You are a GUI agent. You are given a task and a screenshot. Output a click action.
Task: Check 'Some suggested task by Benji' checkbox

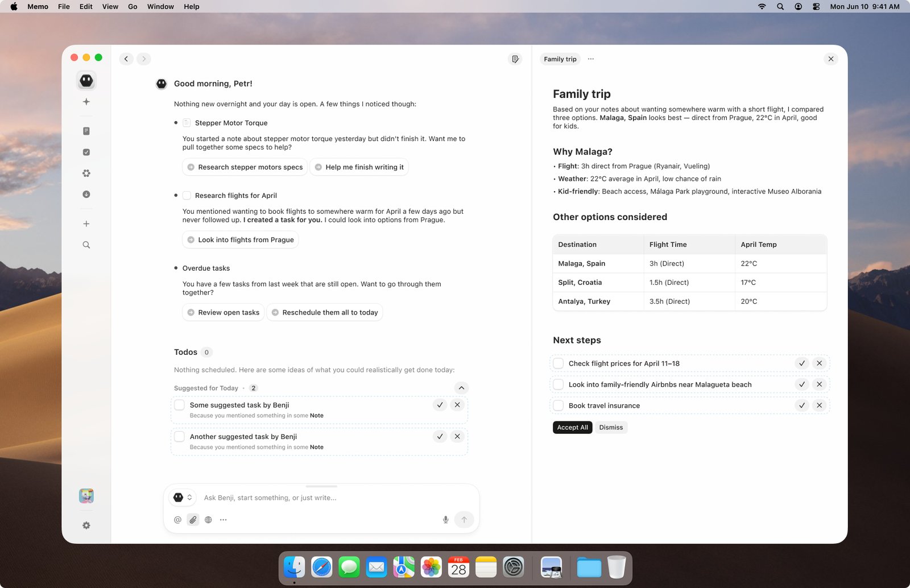tap(180, 405)
